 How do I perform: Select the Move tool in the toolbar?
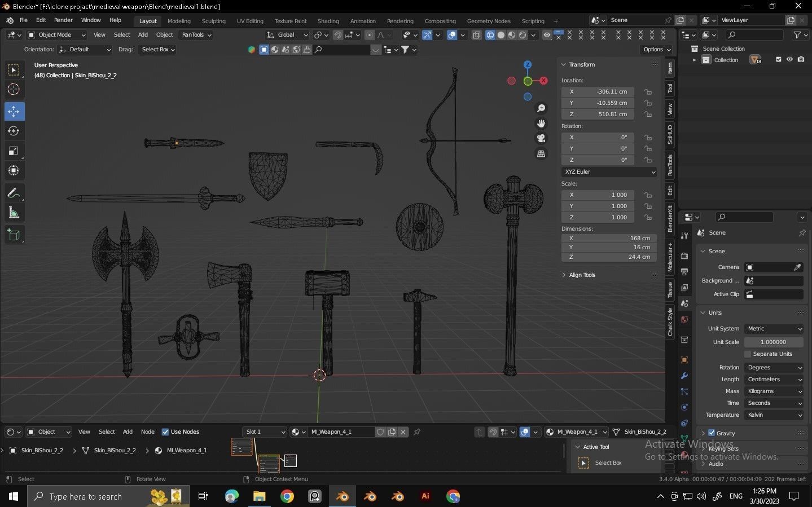point(14,111)
